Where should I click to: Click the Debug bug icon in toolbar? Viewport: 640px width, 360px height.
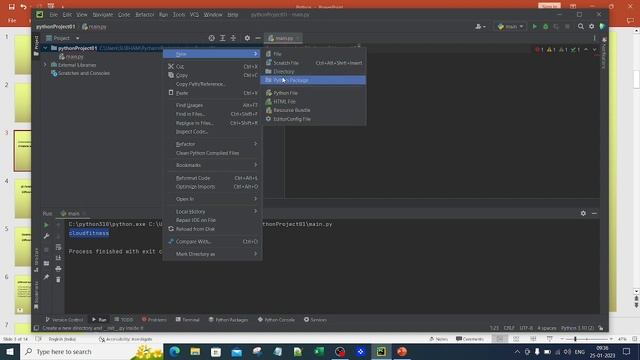(546, 27)
